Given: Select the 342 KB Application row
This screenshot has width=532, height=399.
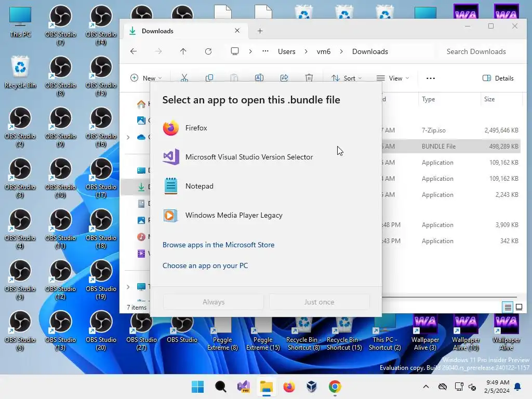Looking at the screenshot, I should coord(450,241).
